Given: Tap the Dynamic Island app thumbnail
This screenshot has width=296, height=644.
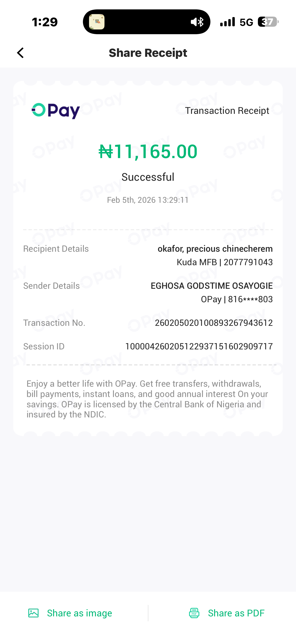Looking at the screenshot, I should click(x=97, y=22).
